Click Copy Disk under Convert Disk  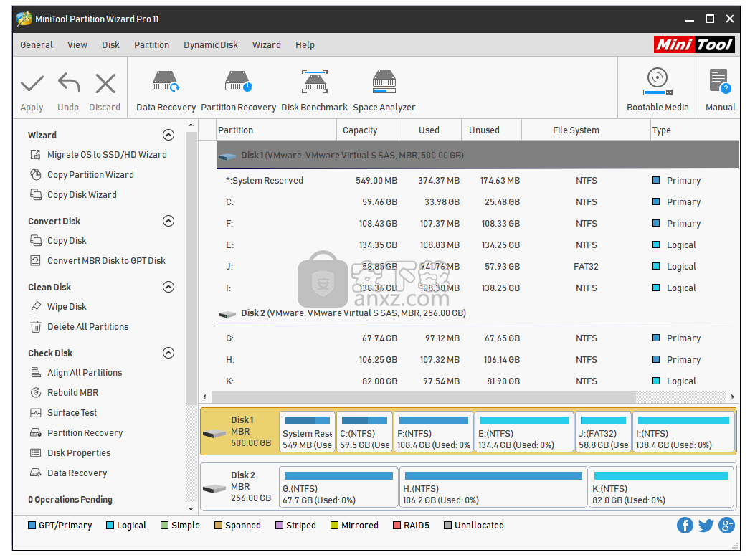pyautogui.click(x=67, y=240)
